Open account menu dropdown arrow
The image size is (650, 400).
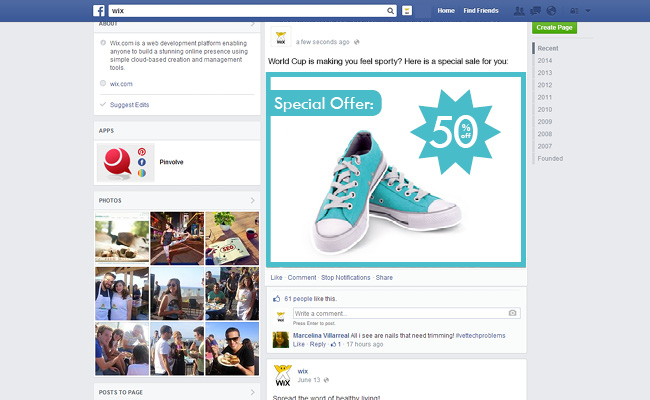click(588, 11)
